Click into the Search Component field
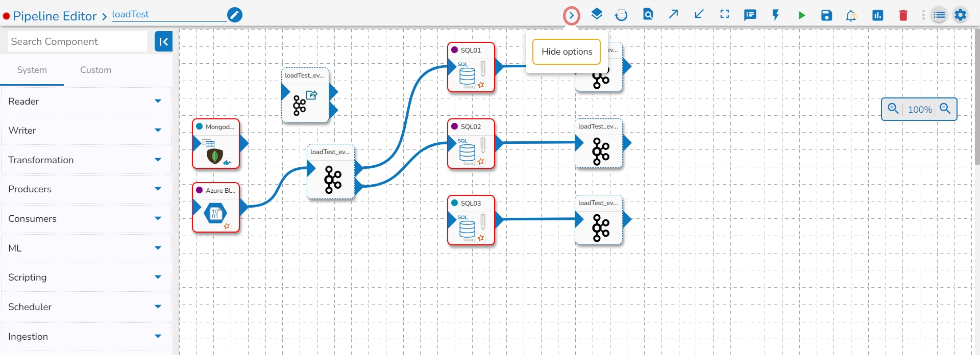This screenshot has width=980, height=355. click(77, 42)
